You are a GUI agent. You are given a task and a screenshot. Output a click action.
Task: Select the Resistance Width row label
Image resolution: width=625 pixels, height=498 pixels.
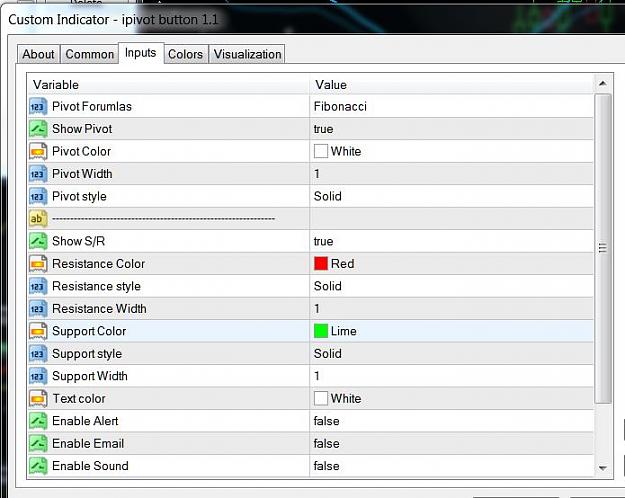pyautogui.click(x=99, y=309)
